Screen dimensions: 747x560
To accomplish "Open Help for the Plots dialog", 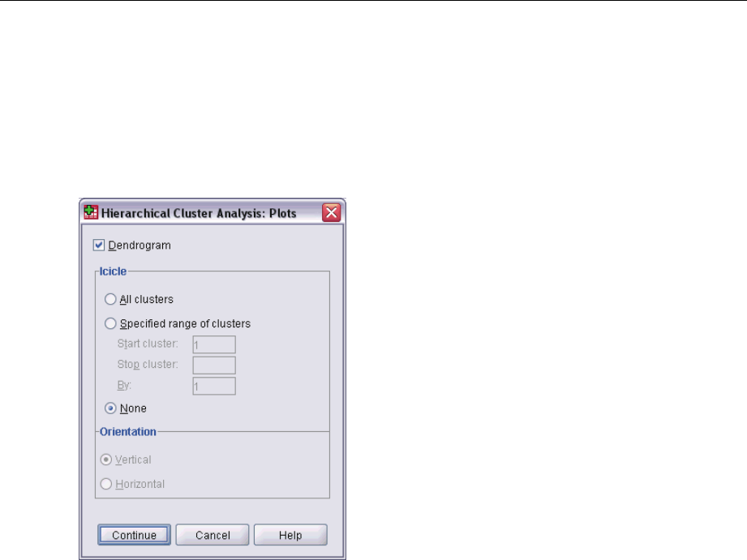I will point(290,535).
